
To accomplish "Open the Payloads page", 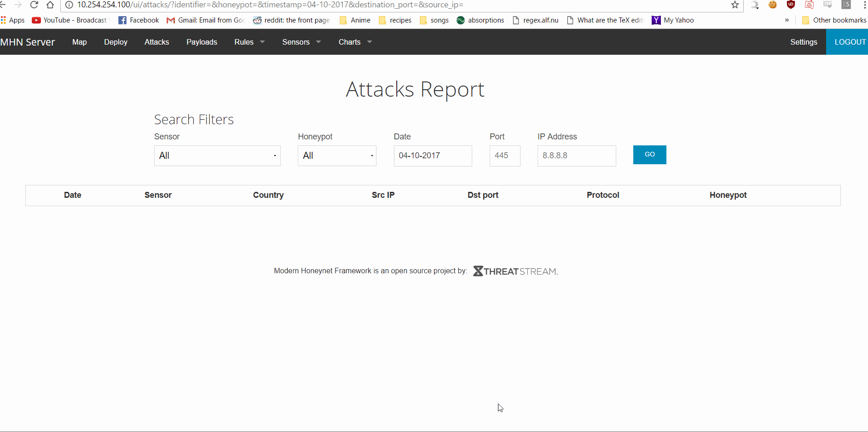I will (x=202, y=42).
